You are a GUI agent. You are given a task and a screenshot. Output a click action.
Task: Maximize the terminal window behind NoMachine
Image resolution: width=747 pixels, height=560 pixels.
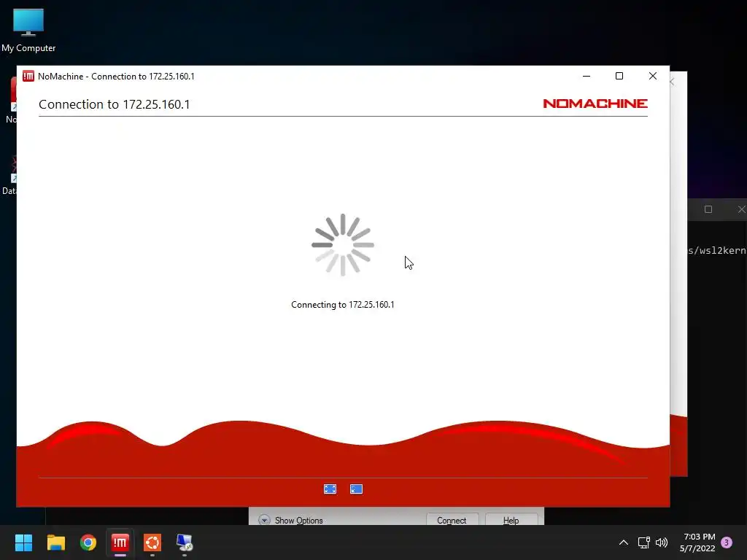[x=708, y=209]
